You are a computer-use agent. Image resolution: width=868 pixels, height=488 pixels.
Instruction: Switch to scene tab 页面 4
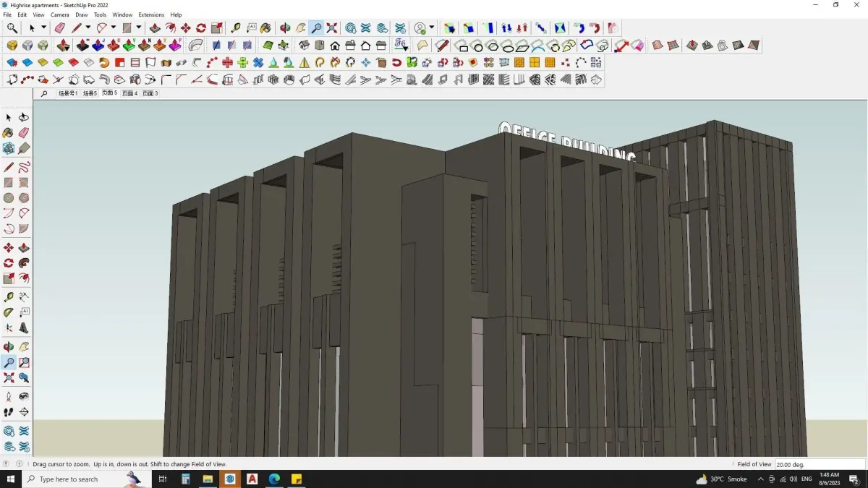tap(129, 93)
